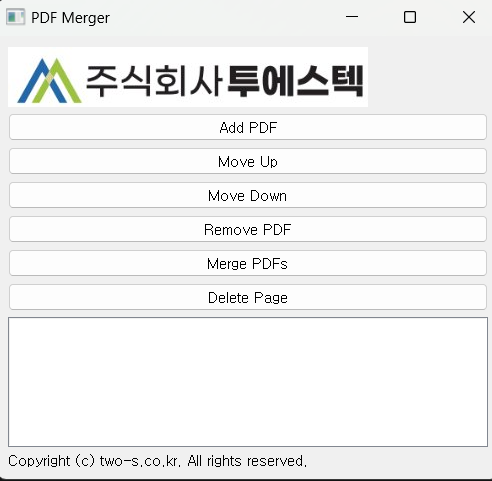
Task: Maximize the PDF Merger window
Action: coord(410,17)
